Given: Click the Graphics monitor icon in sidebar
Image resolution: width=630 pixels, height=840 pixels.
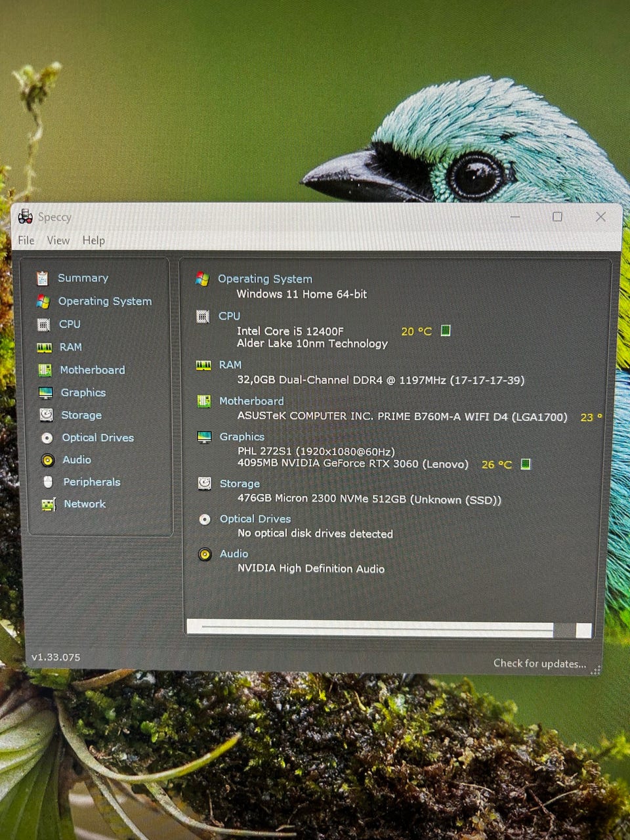Looking at the screenshot, I should tap(45, 392).
